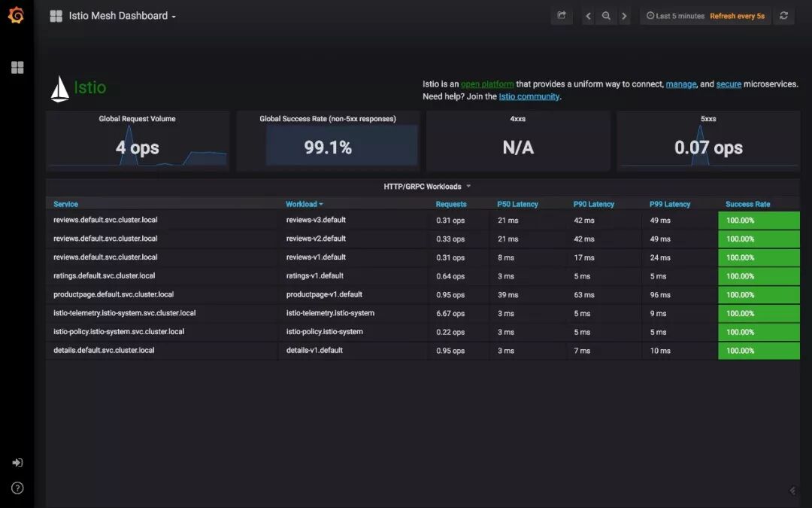812x508 pixels.
Task: Sort by the Workload column header
Action: coord(304,204)
